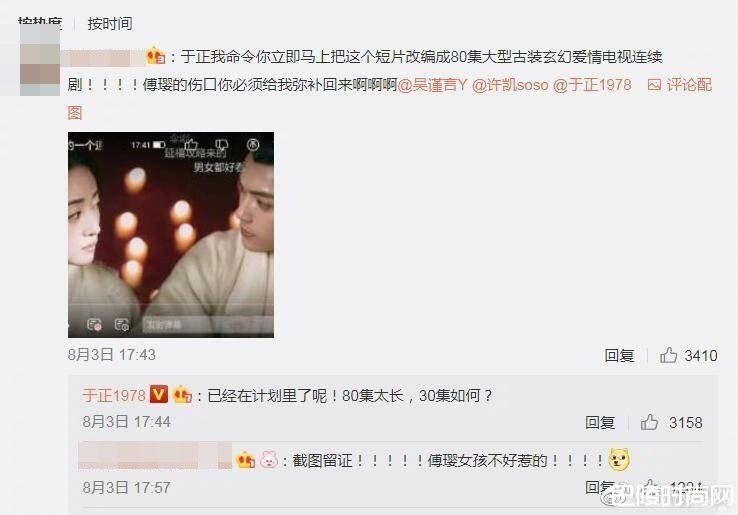Reply to 于正1978's comment

600,422
